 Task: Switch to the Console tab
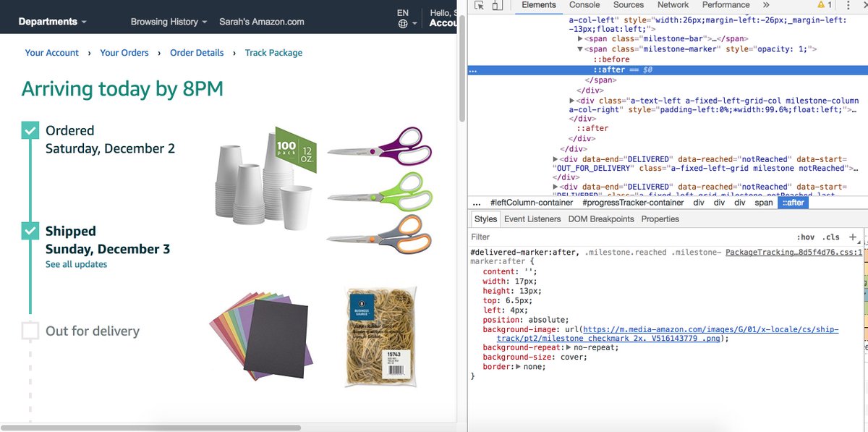(x=584, y=5)
